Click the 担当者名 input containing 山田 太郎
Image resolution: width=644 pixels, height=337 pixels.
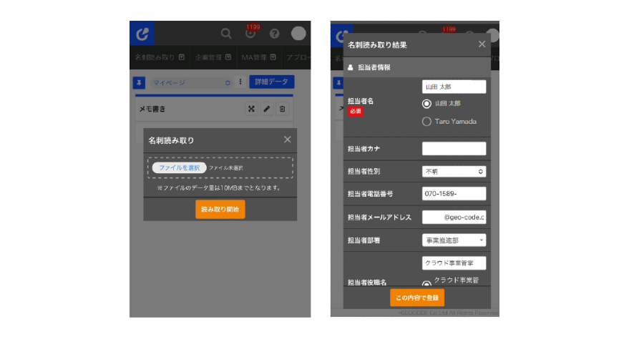[454, 87]
